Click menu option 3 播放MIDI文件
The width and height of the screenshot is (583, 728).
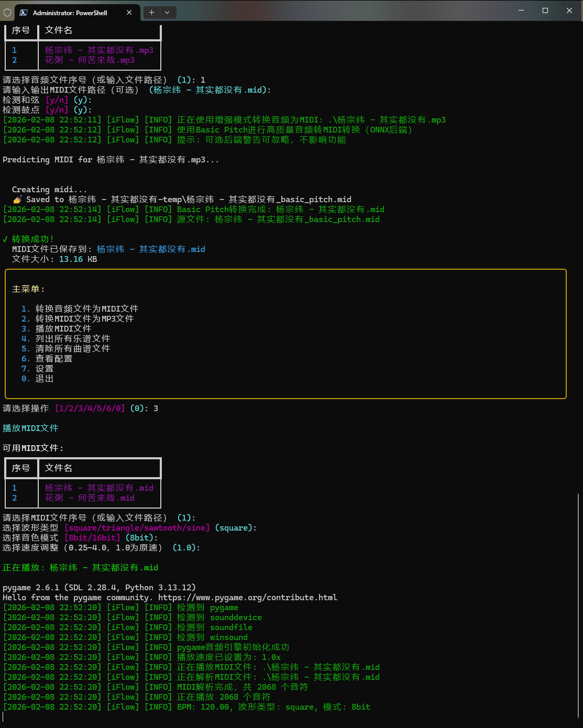point(63,329)
